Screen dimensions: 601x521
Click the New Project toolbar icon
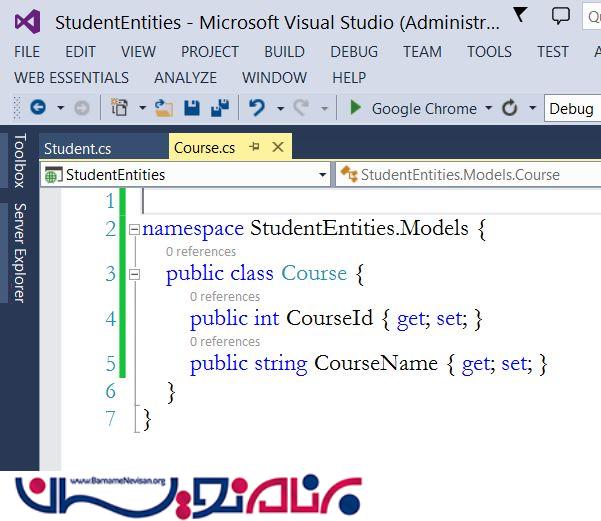pos(120,108)
